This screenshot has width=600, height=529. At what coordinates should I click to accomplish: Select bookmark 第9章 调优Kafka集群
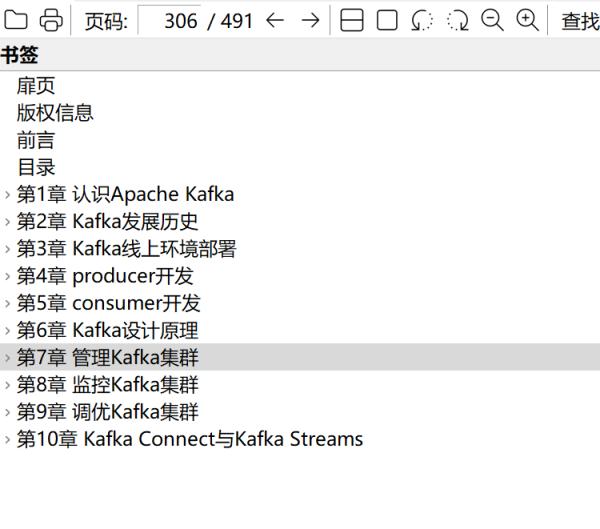(x=108, y=412)
